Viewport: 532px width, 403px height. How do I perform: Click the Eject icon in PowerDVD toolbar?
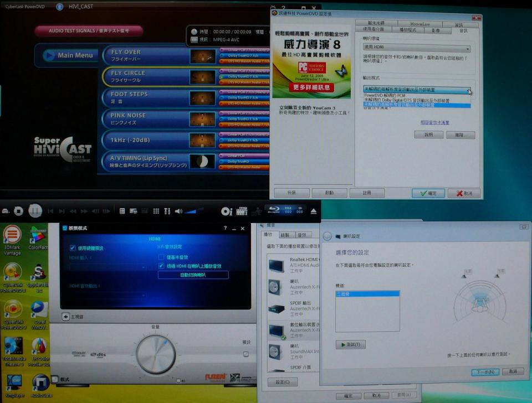tap(314, 211)
